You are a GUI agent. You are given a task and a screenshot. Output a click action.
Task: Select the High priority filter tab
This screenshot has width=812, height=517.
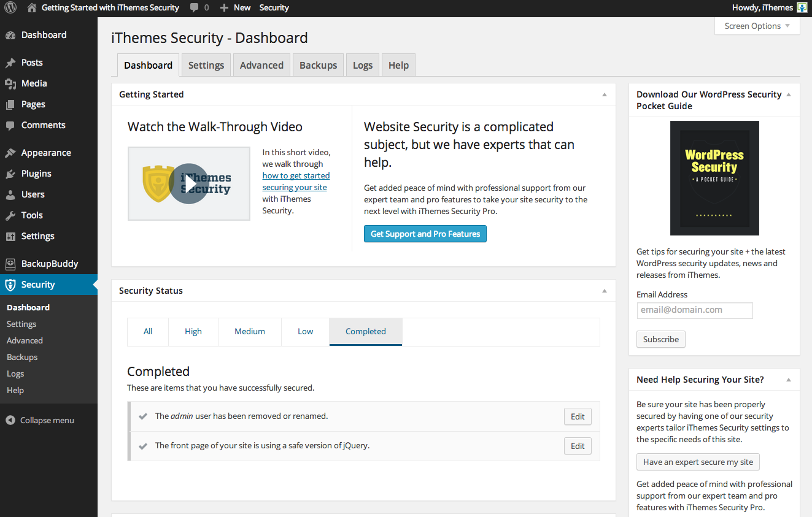tap(193, 331)
